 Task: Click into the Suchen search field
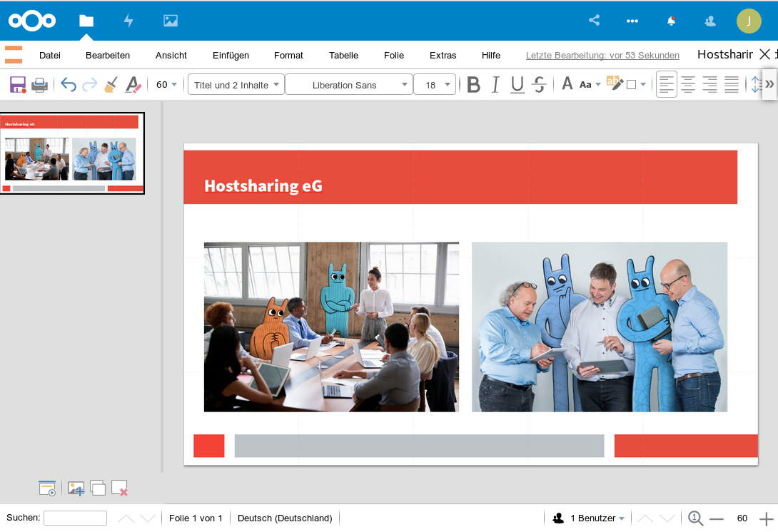pos(76,518)
